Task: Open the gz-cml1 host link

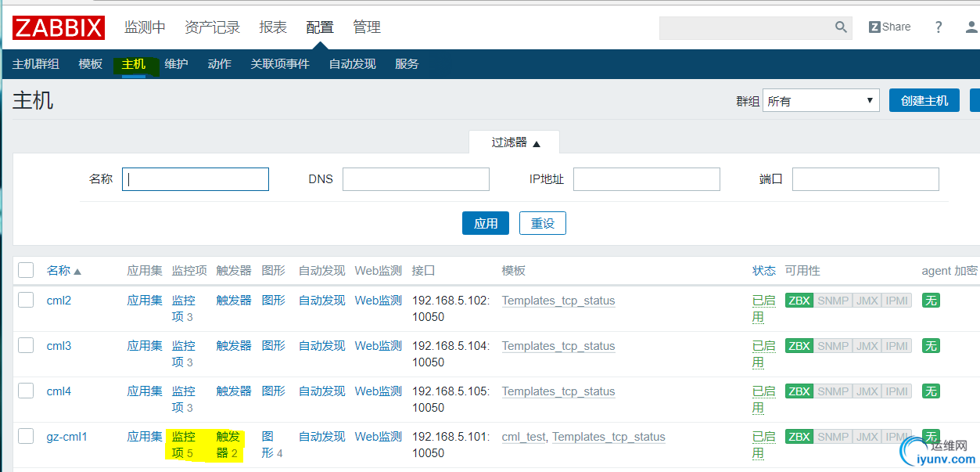Action: point(66,437)
